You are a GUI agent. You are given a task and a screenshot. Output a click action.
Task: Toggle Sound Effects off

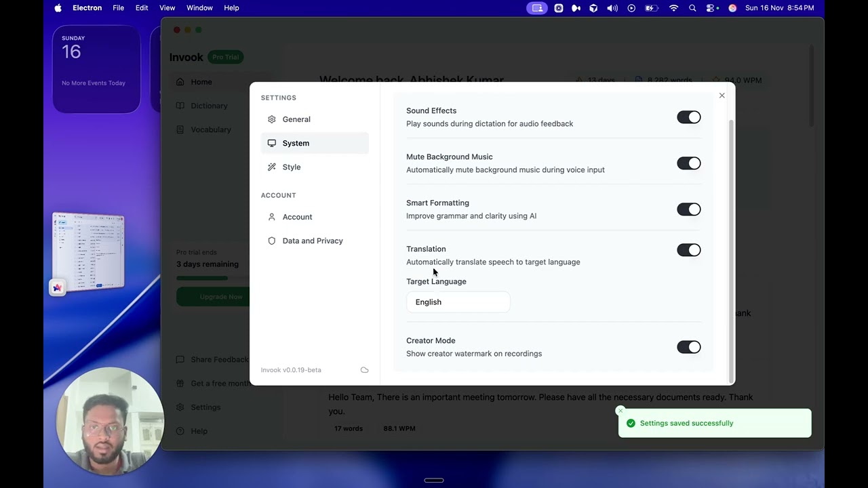pos(688,117)
